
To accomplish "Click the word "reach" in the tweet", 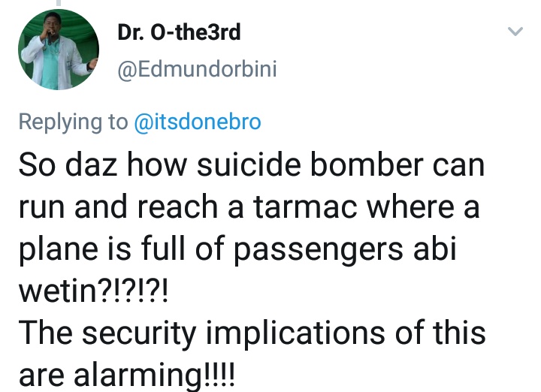I will tap(191, 208).
